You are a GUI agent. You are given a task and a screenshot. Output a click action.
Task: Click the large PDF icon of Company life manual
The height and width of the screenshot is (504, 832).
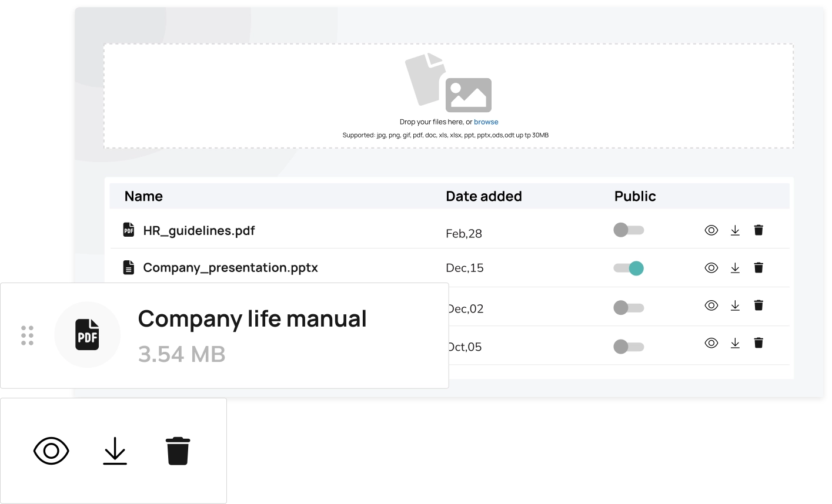pyautogui.click(x=88, y=335)
